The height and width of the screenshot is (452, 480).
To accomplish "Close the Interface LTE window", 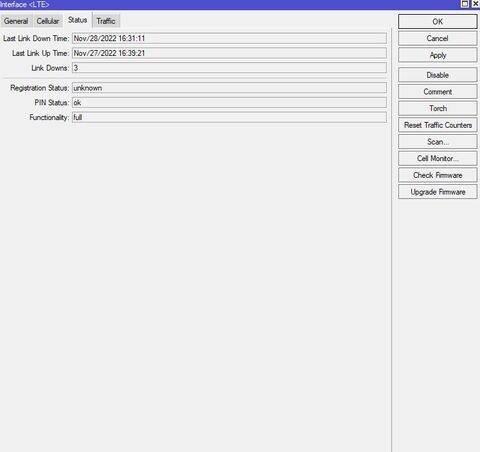I will point(476,4).
